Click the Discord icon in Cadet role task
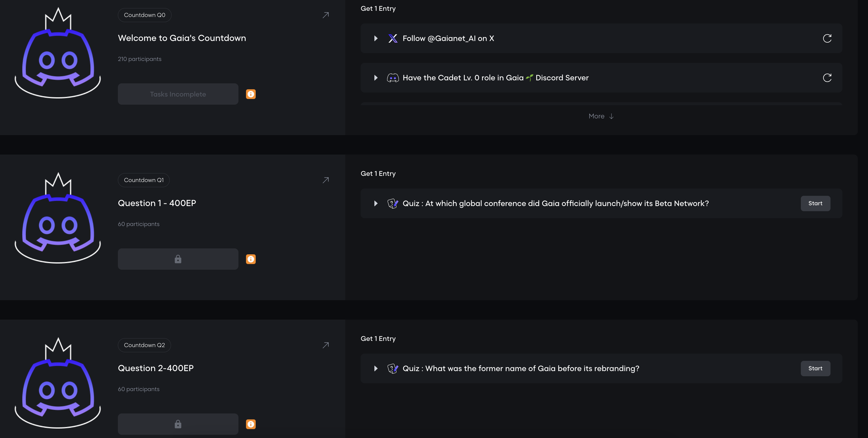 pyautogui.click(x=392, y=78)
